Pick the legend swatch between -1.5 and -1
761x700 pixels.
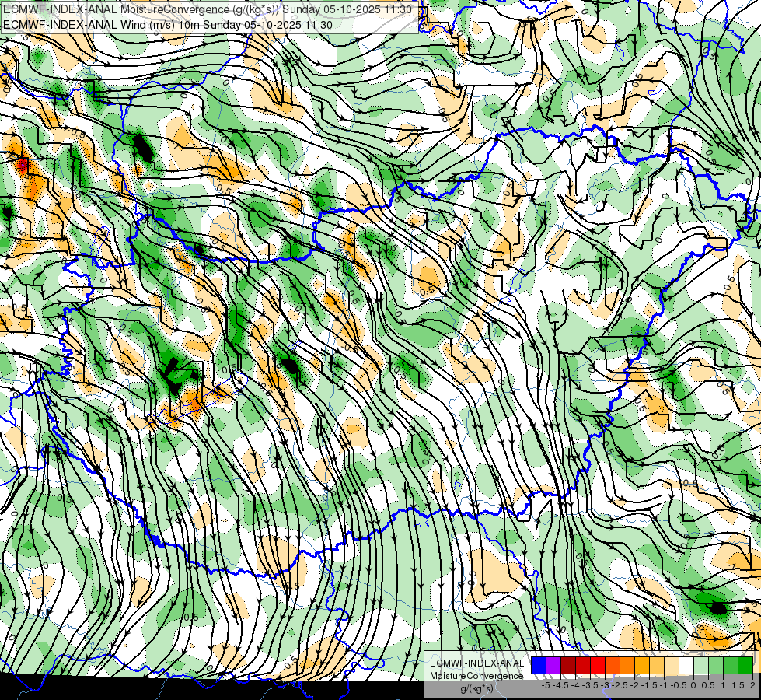click(x=657, y=666)
